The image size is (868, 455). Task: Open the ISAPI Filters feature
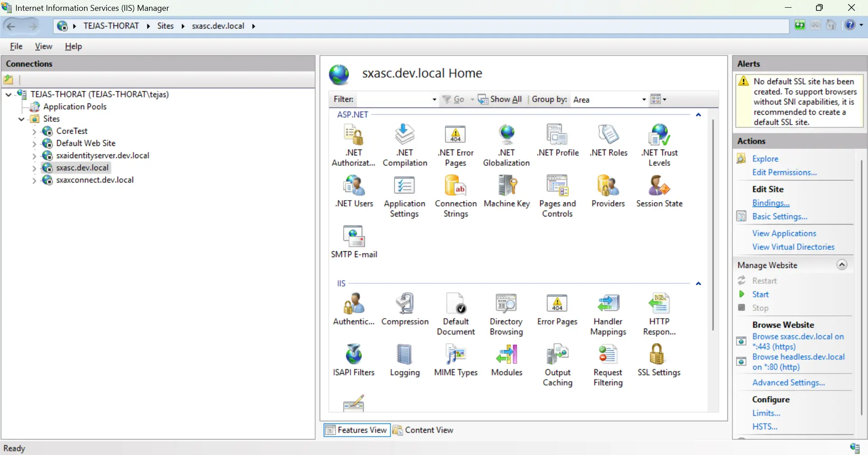click(354, 360)
